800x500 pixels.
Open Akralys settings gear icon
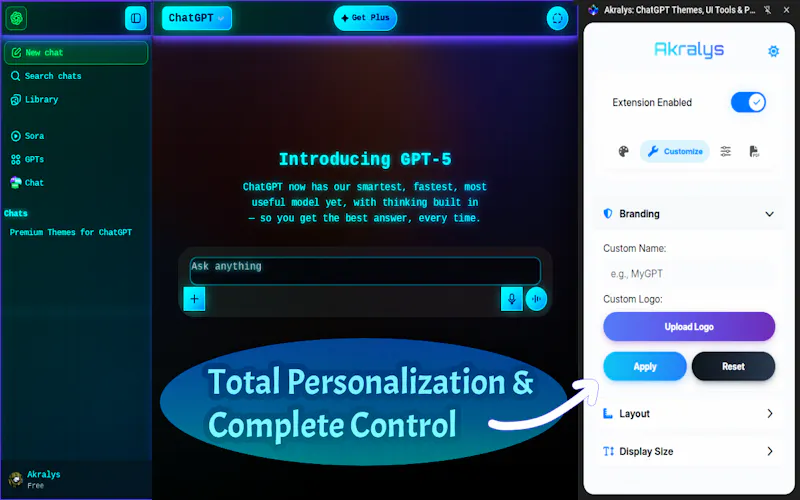(773, 51)
